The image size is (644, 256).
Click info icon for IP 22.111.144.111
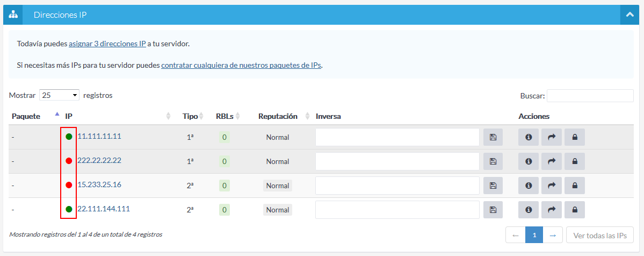pyautogui.click(x=529, y=210)
